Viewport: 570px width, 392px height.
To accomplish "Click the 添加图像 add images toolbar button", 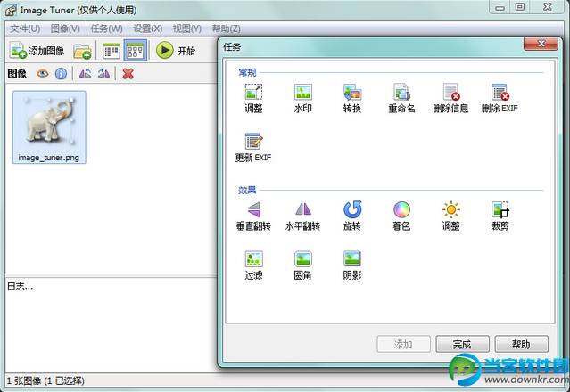I will pyautogui.click(x=37, y=51).
